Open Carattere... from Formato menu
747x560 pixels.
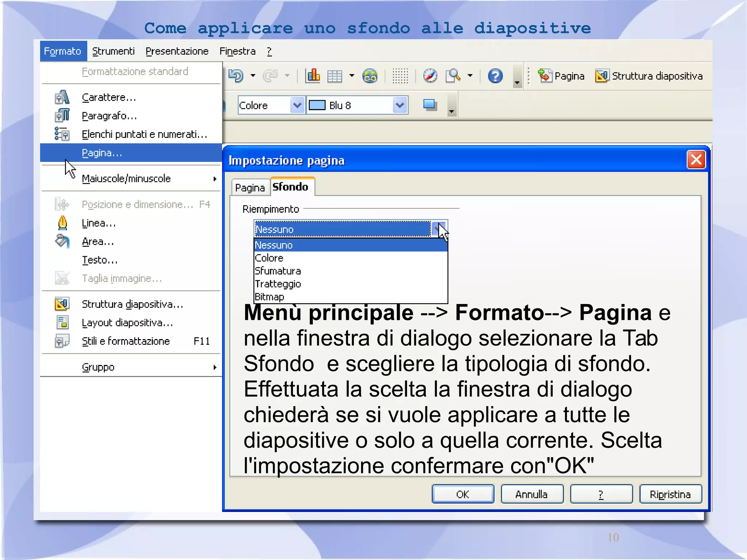[131, 97]
